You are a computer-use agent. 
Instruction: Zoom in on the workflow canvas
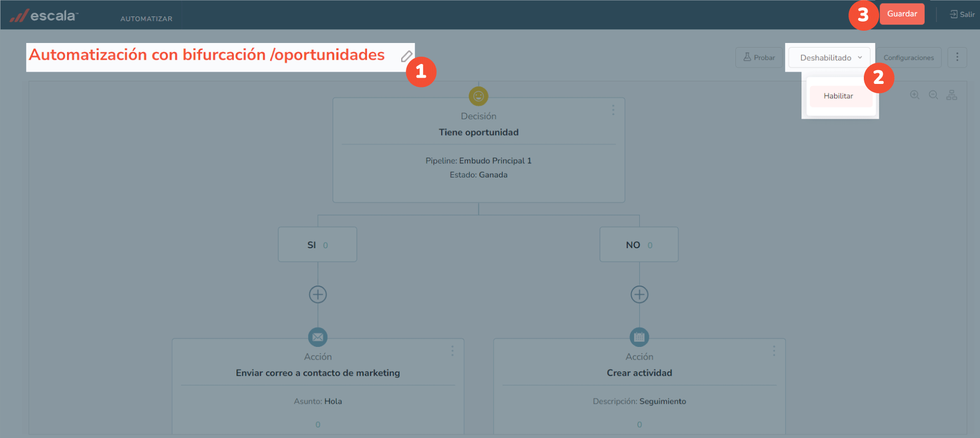coord(914,95)
